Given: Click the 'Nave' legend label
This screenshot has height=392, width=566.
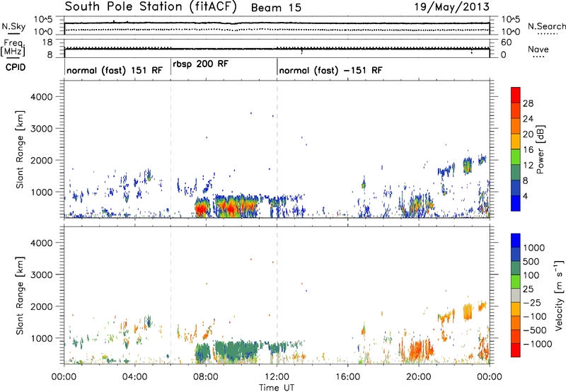Looking at the screenshot, I should point(538,49).
